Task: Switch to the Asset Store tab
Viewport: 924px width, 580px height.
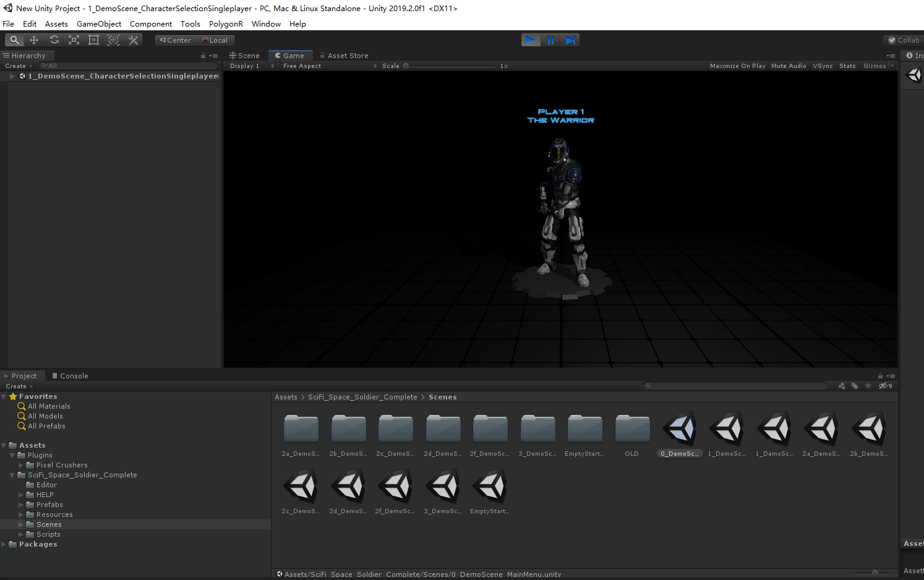Action: coord(344,56)
